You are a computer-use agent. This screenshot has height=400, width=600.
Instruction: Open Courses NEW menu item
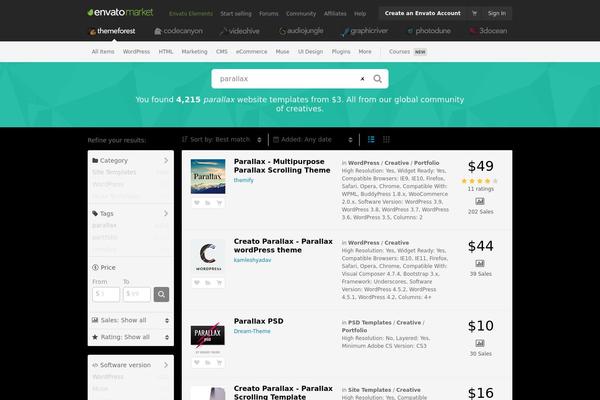click(408, 52)
